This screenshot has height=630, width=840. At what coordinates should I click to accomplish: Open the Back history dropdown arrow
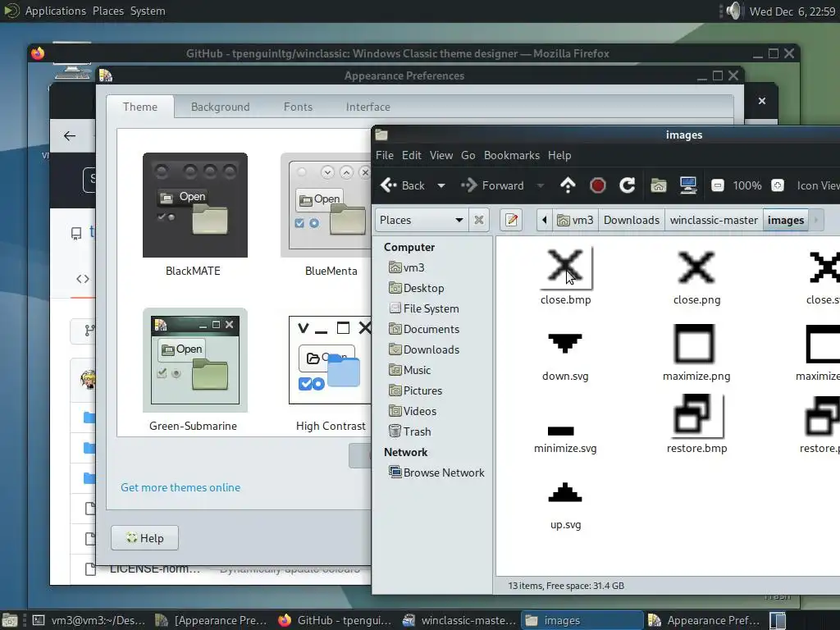tap(441, 185)
